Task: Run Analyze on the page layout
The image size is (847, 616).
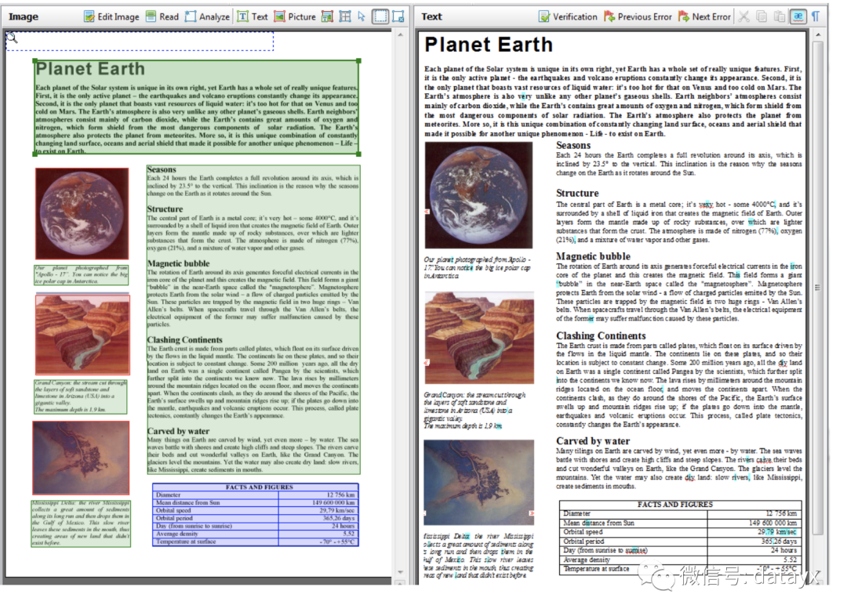Action: [207, 16]
